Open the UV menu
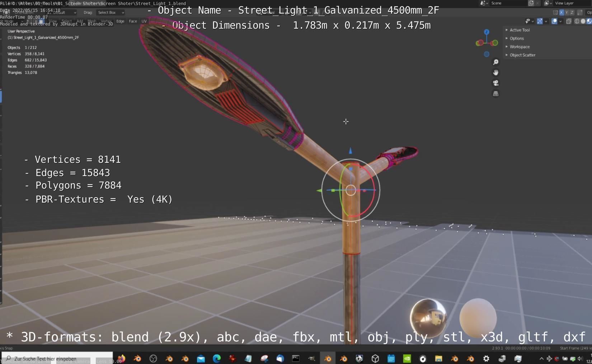Screen dimensions: 592x364 tap(144, 21)
